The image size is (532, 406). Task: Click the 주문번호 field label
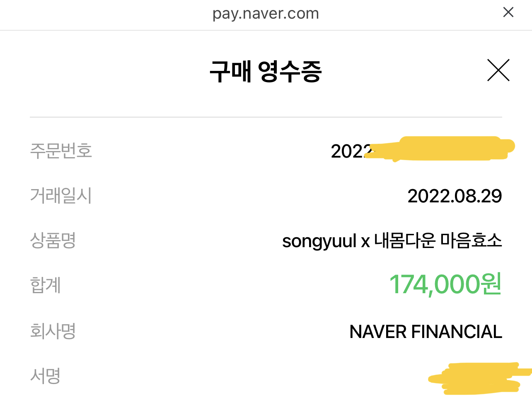(x=61, y=151)
